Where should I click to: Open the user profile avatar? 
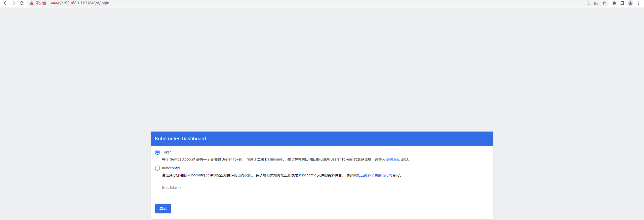(630, 3)
